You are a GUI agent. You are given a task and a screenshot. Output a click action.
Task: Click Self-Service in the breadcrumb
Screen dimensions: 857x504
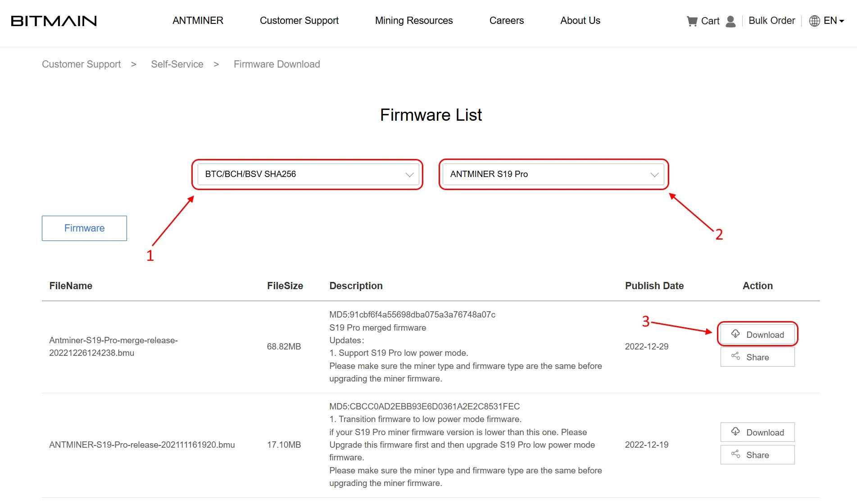[x=177, y=64]
